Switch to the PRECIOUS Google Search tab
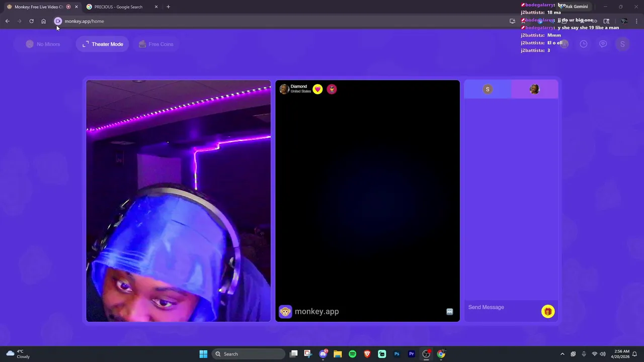Screen dimensions: 644x362 (118, 7)
